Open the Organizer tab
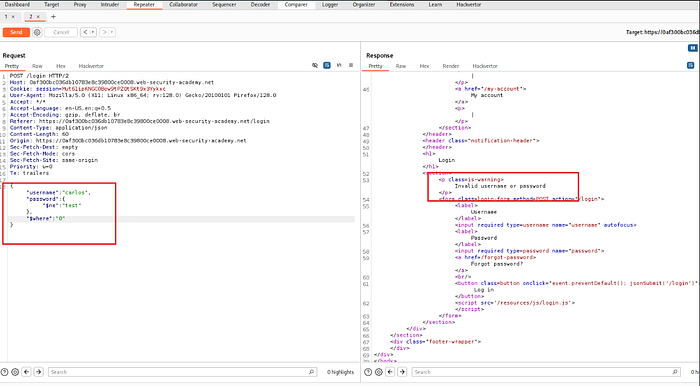Viewport: 700px width, 386px height. (x=364, y=4)
